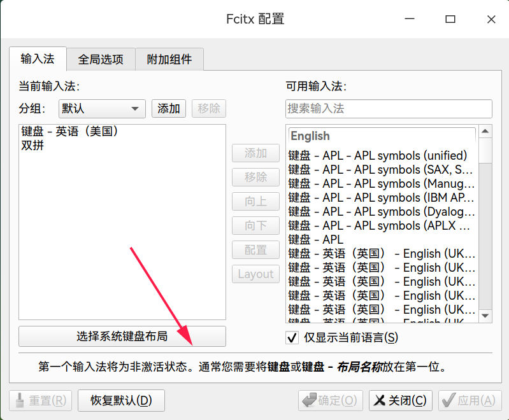Click the 关闭(C) button

tap(401, 400)
